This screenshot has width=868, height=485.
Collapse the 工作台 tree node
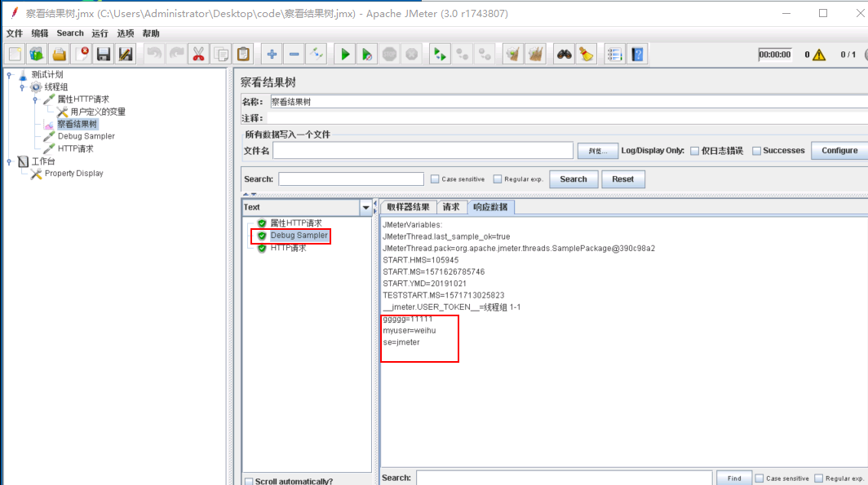coord(10,161)
